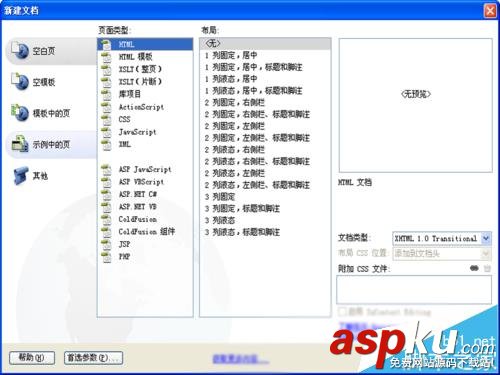Screen dimensions: 500x375
Task: Select the 空模板 category icon
Action: pos(20,82)
